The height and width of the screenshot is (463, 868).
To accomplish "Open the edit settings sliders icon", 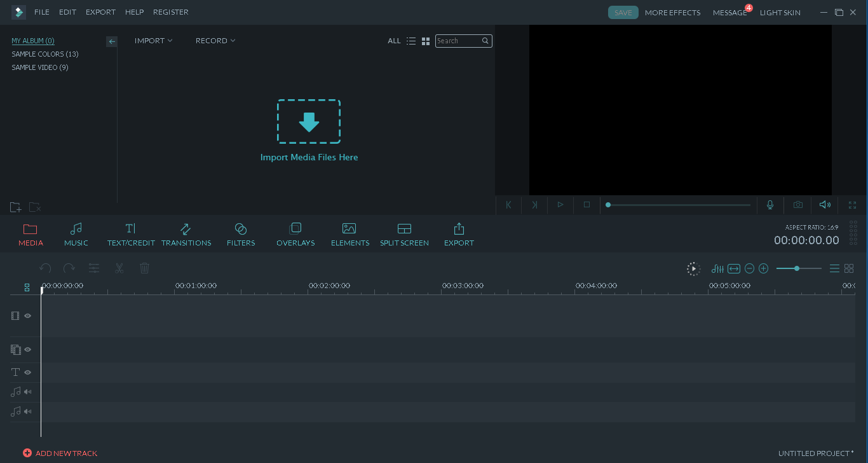I will tap(94, 268).
